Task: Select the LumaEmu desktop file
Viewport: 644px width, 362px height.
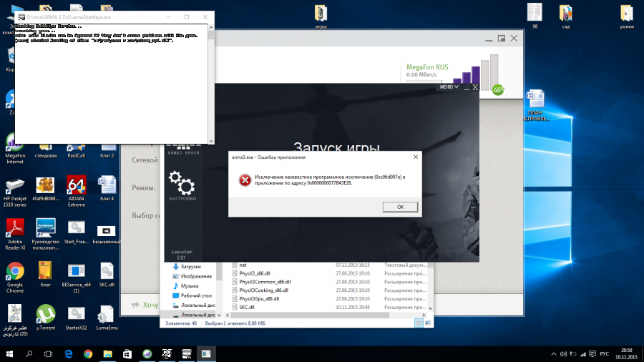Action: point(107,317)
